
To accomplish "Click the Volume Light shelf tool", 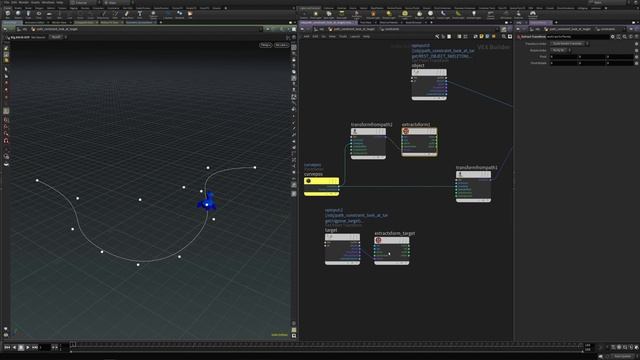I will coord(373,15).
